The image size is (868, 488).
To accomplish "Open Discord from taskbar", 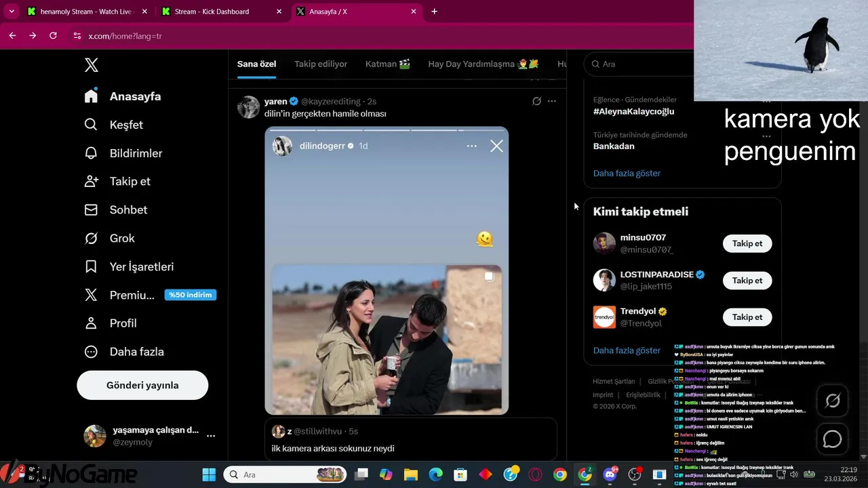I will 610,474.
